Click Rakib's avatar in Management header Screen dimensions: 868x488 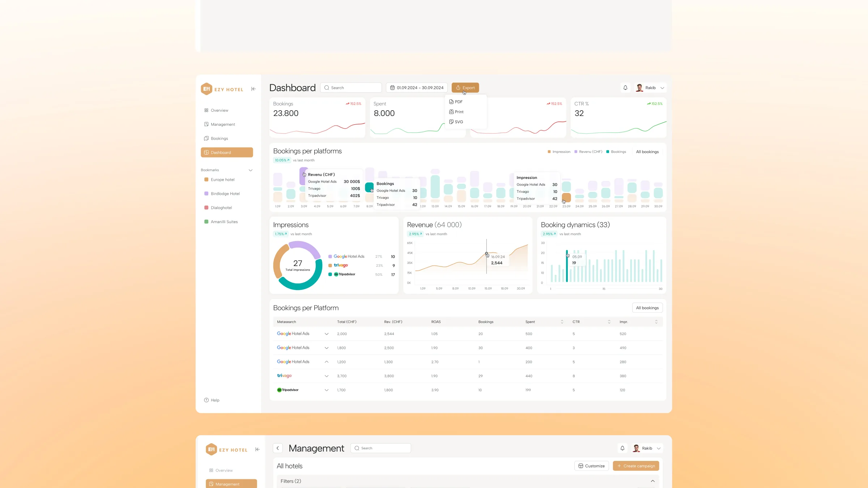tap(636, 448)
